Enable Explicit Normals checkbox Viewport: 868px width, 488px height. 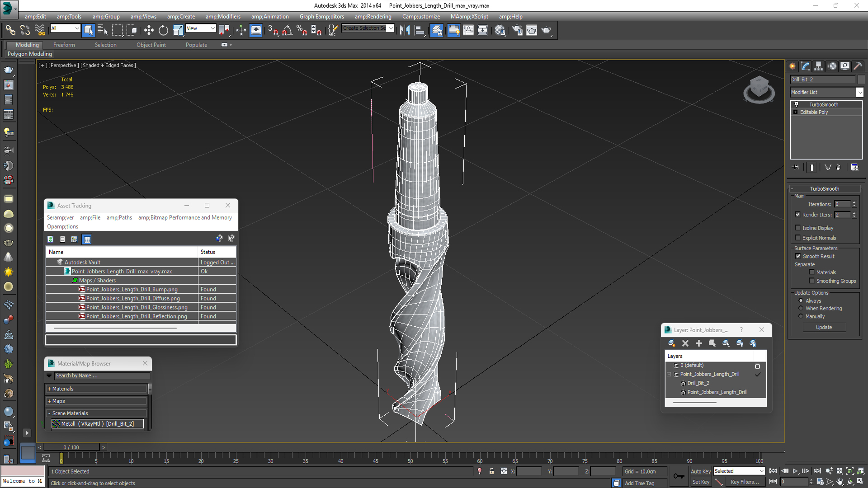tap(798, 237)
